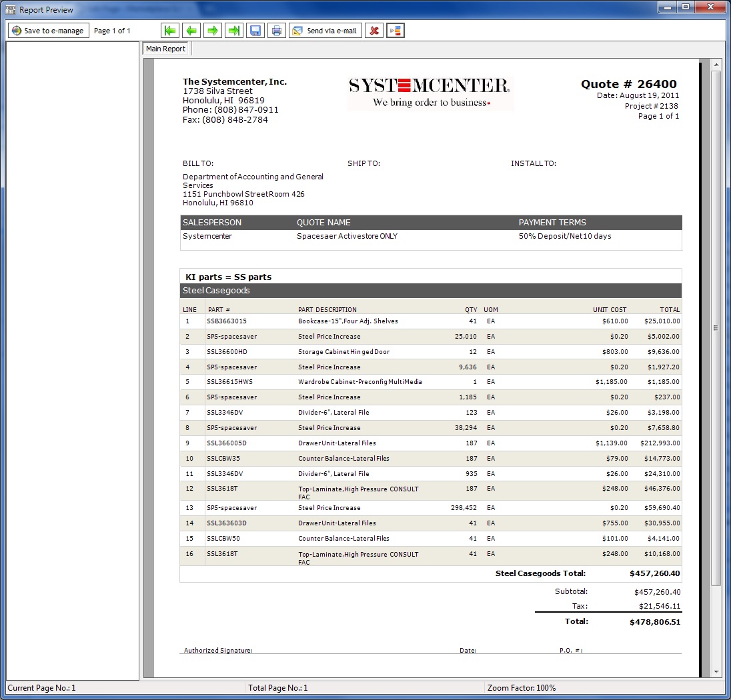Image resolution: width=731 pixels, height=700 pixels.
Task: Maximize the Report Preview window
Action: click(x=686, y=7)
